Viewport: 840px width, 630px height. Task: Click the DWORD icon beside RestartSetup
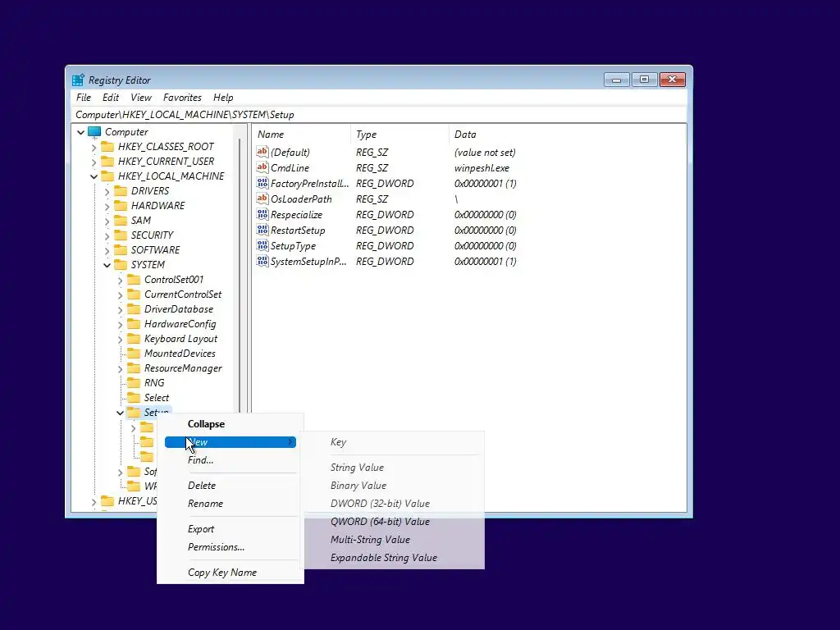coord(262,230)
